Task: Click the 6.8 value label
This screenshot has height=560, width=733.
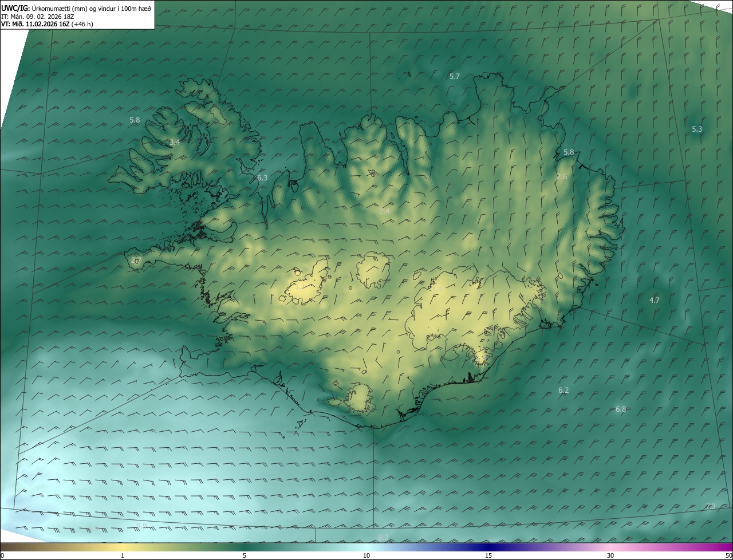Action: point(621,409)
